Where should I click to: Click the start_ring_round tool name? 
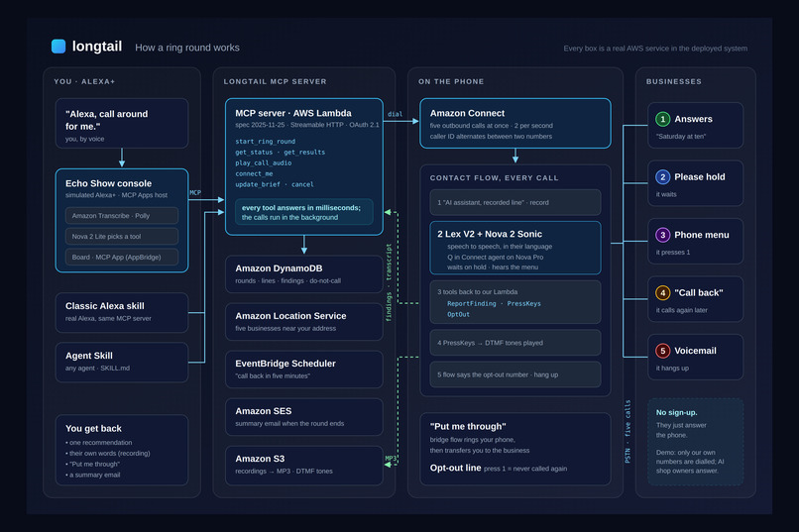click(265, 142)
